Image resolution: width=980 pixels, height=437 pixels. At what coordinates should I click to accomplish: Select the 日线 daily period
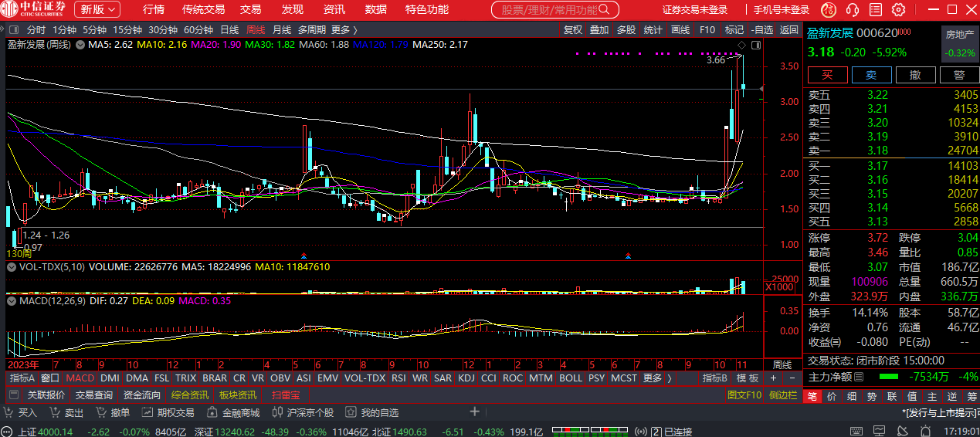[229, 29]
